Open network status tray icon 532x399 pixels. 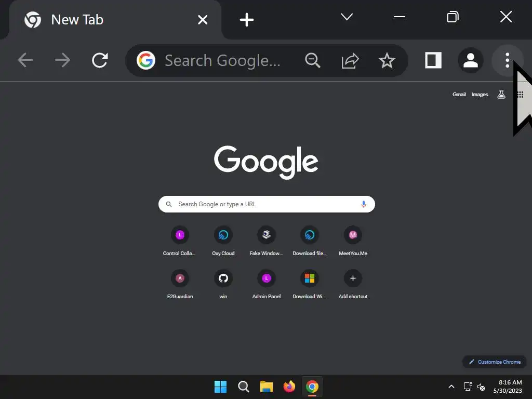(468, 387)
